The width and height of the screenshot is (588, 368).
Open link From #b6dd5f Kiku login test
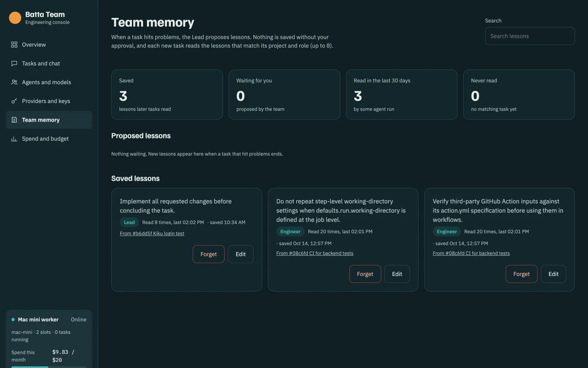tap(152, 233)
